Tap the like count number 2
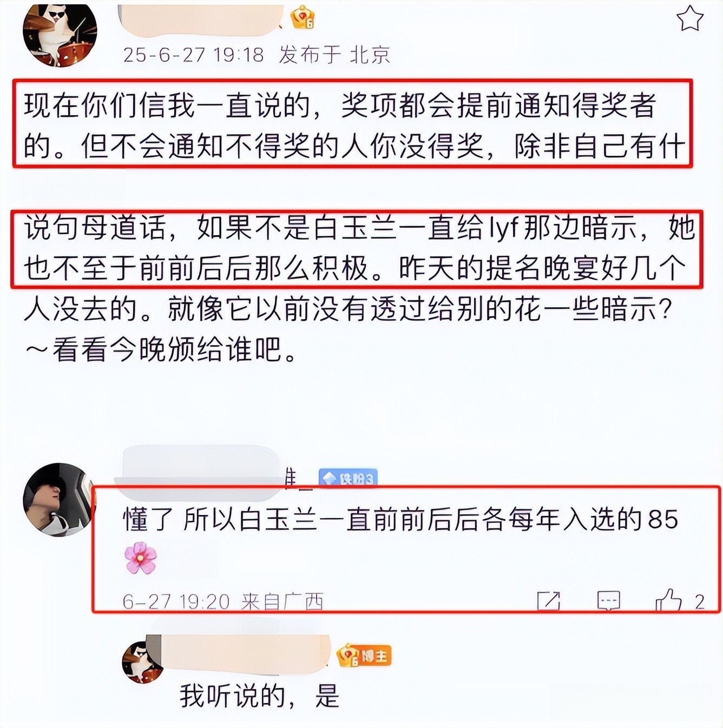The image size is (723, 728). click(x=700, y=601)
